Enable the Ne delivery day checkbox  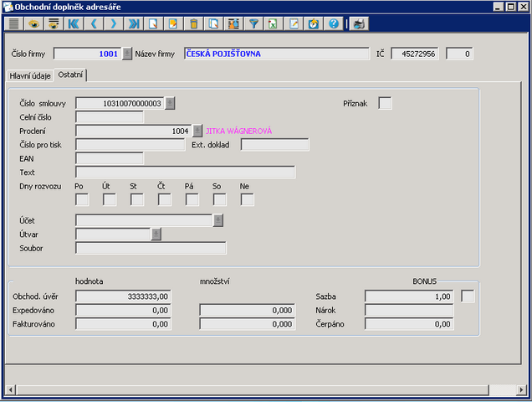coord(247,199)
